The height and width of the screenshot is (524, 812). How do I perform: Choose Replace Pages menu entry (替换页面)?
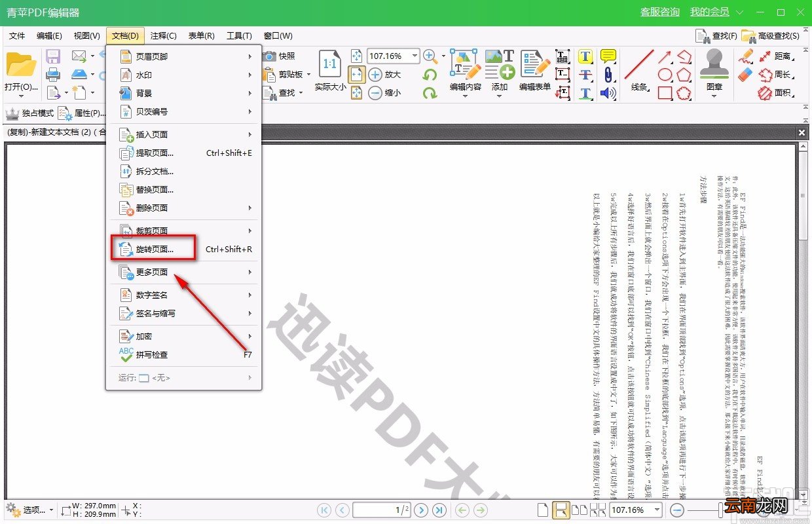coord(184,190)
